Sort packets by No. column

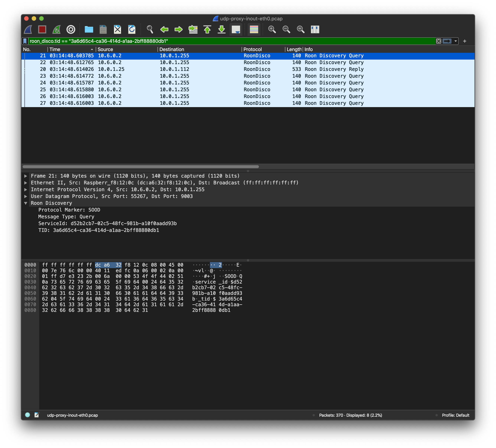[x=34, y=49]
